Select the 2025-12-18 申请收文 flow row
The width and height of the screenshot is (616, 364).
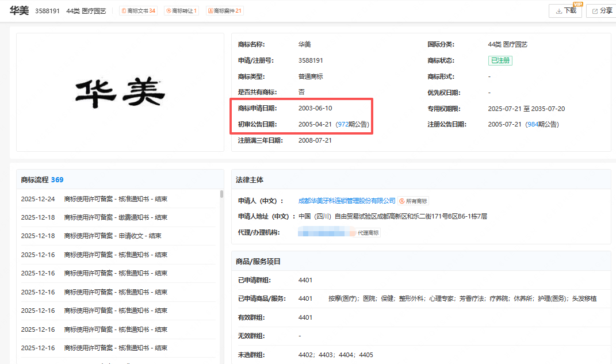[118, 236]
